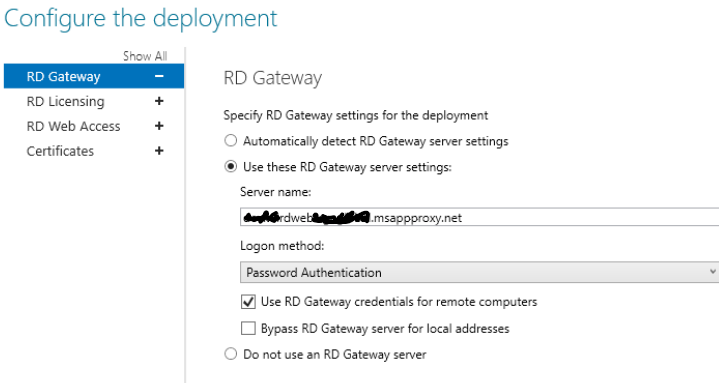Select Automatically detect RD Gateway server settings

point(231,140)
